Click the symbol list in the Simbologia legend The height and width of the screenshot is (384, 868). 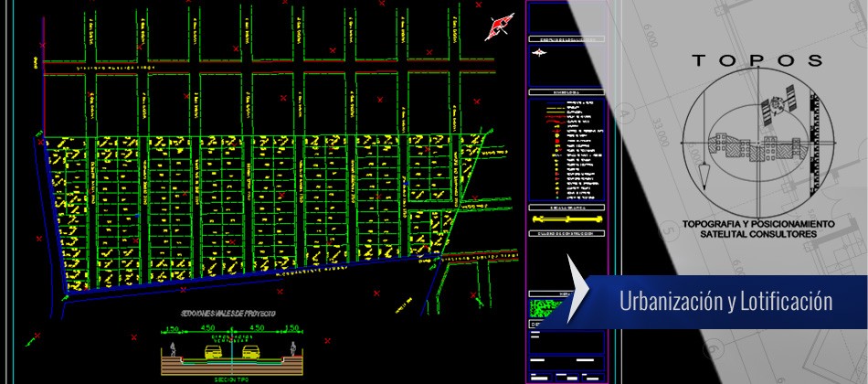pos(566,151)
